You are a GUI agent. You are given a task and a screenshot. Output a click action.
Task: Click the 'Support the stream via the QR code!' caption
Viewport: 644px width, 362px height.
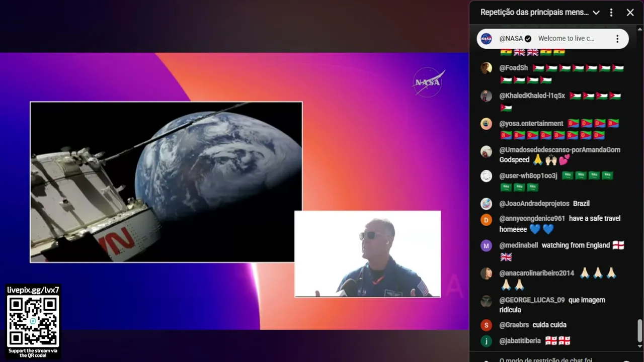(x=33, y=353)
